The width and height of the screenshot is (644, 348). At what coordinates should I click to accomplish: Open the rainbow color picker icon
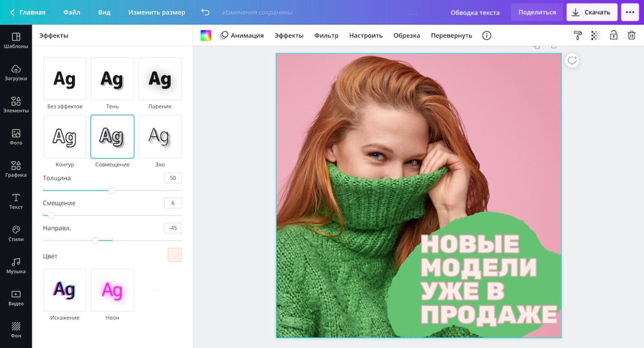pos(206,35)
